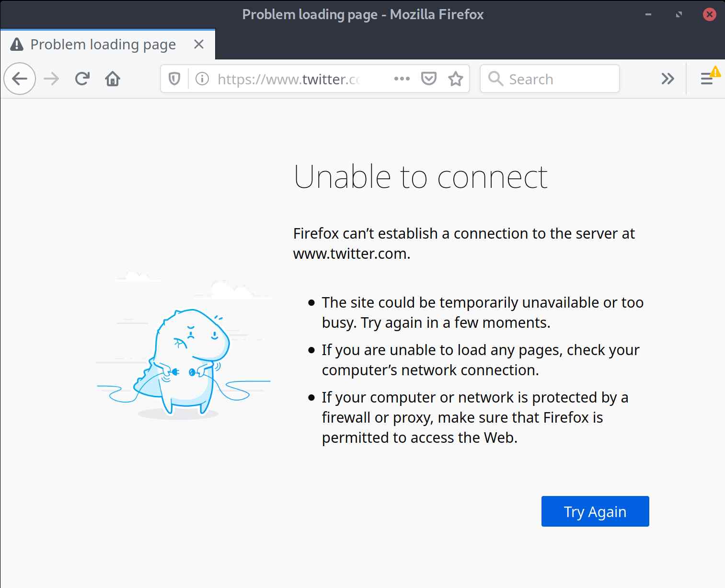
Task: Click text about firewall or proxy
Action: pos(475,417)
